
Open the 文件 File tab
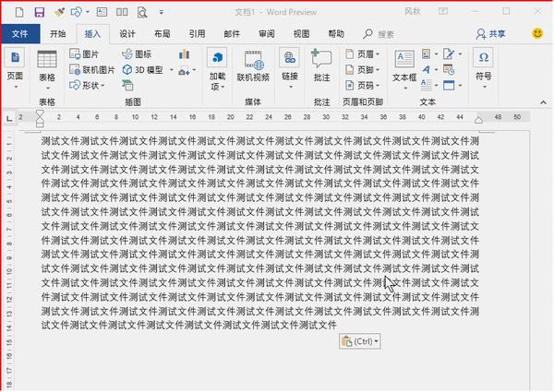click(20, 33)
